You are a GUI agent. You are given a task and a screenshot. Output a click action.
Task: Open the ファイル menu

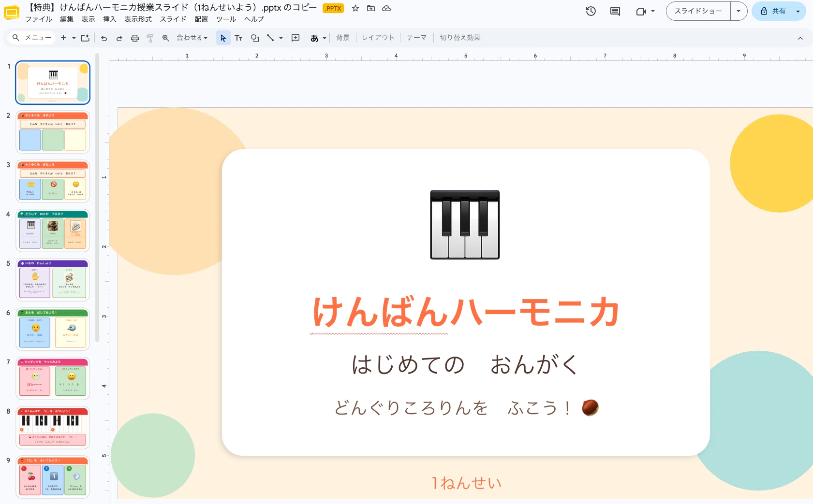(39, 19)
